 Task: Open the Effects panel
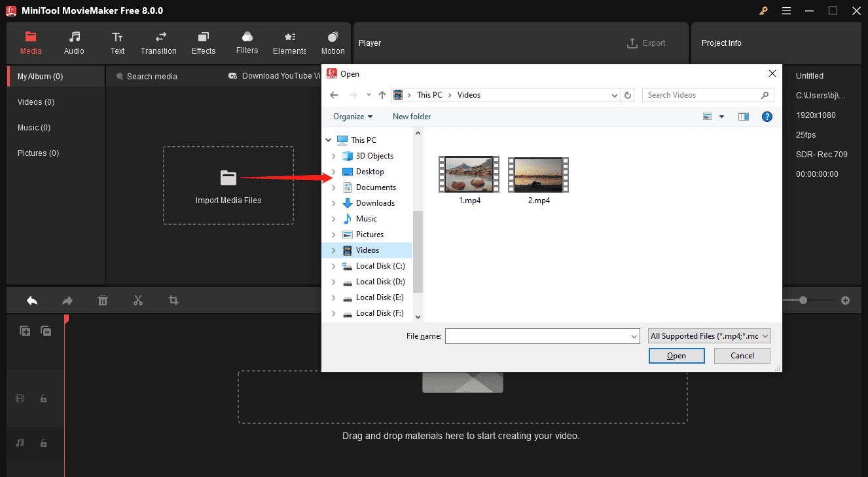[203, 43]
